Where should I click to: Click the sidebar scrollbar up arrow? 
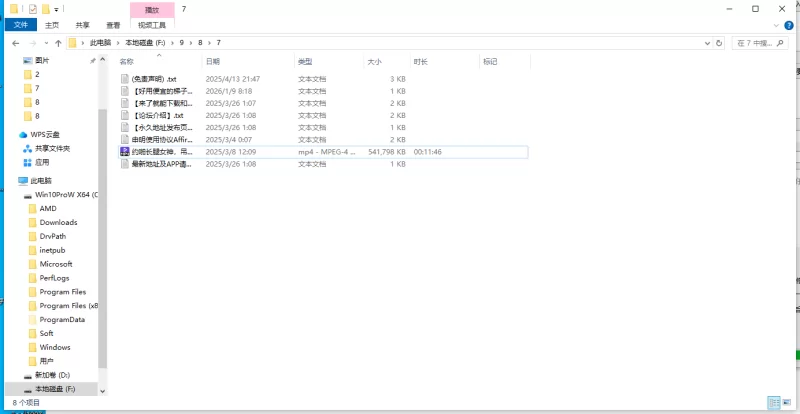(x=103, y=60)
